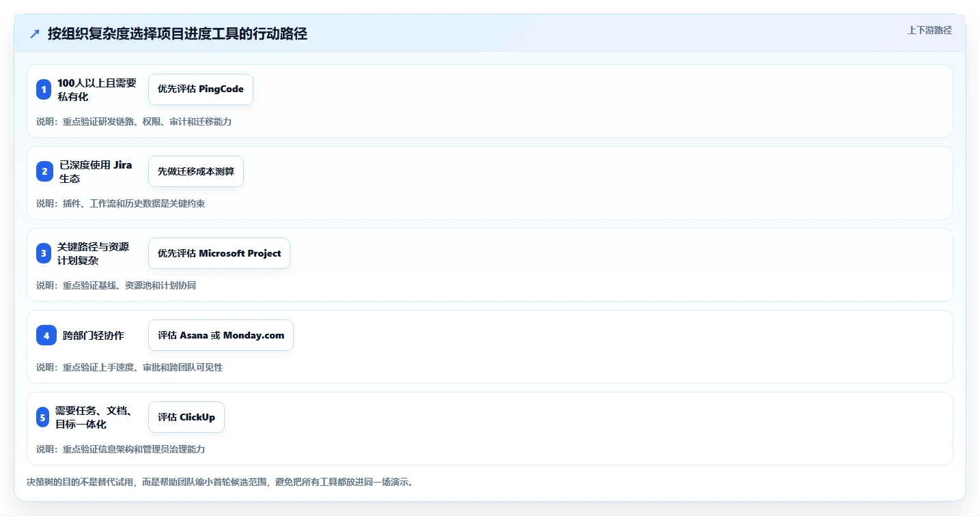Click the 跨部门轻协作 condition text
This screenshot has width=980, height=516.
[x=94, y=335]
